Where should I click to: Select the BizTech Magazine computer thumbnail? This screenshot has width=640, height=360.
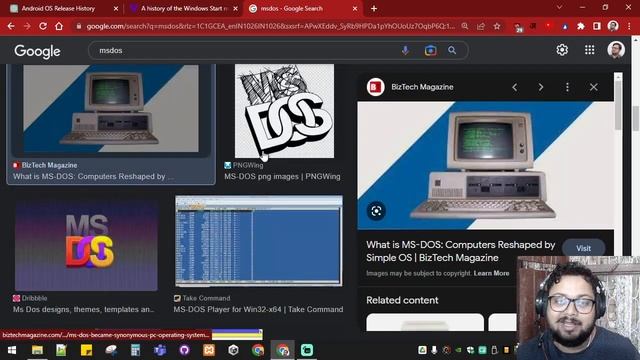pos(111,108)
